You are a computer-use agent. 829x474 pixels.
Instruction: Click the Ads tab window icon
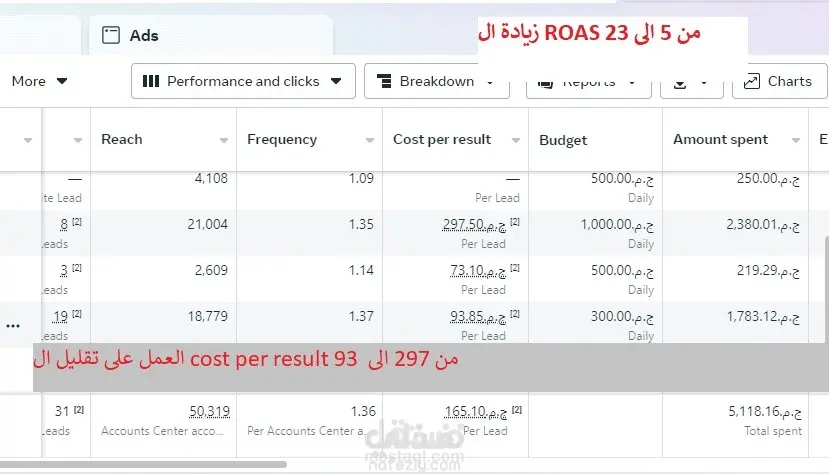(x=111, y=35)
